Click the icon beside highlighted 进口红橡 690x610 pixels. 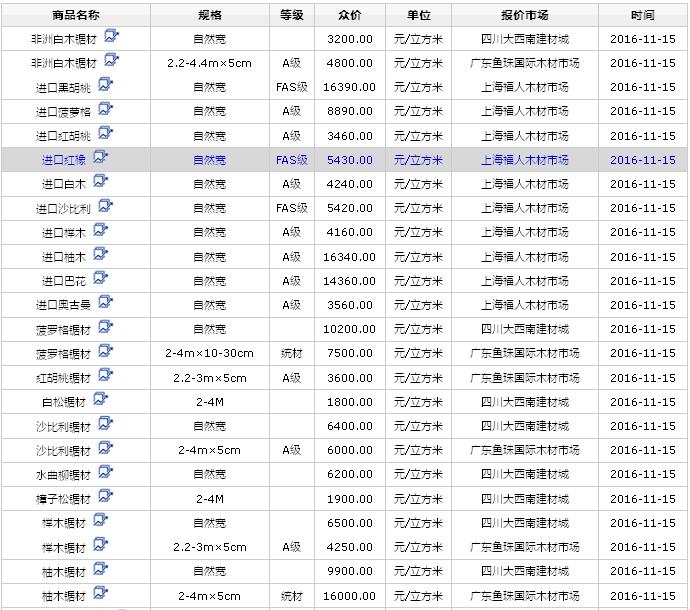101,158
